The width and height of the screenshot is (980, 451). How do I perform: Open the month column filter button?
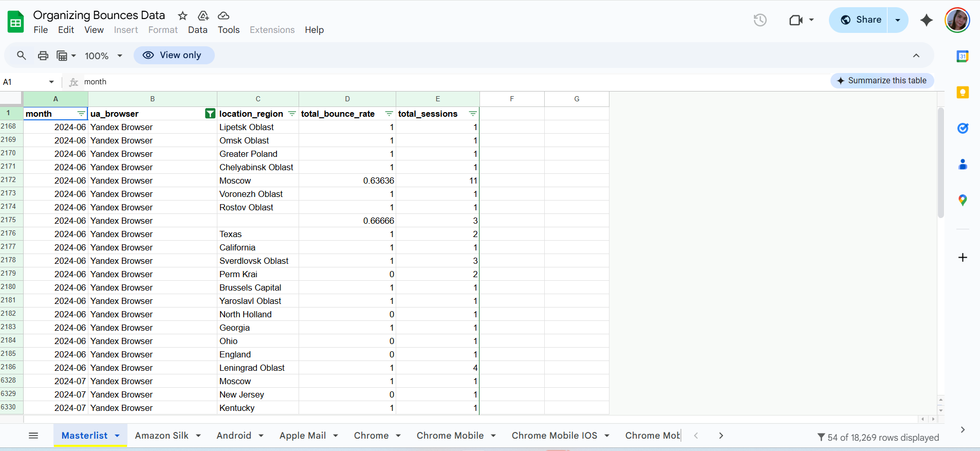(81, 114)
